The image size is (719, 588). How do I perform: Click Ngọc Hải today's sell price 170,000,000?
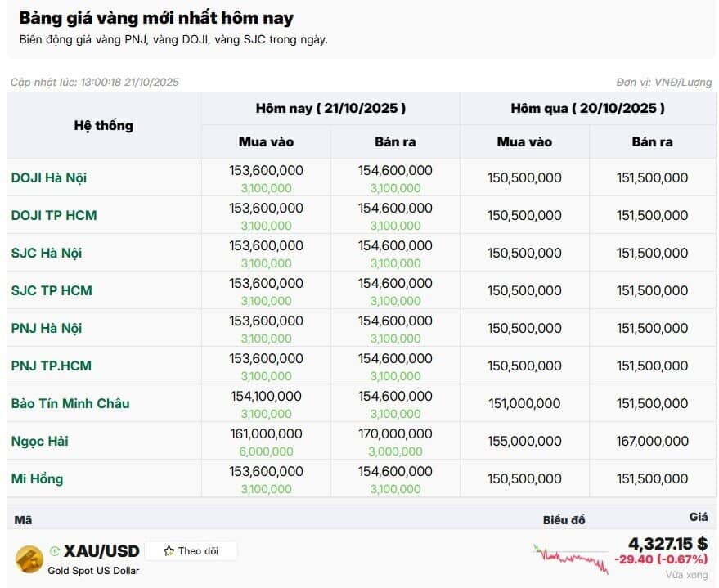pyautogui.click(x=395, y=433)
